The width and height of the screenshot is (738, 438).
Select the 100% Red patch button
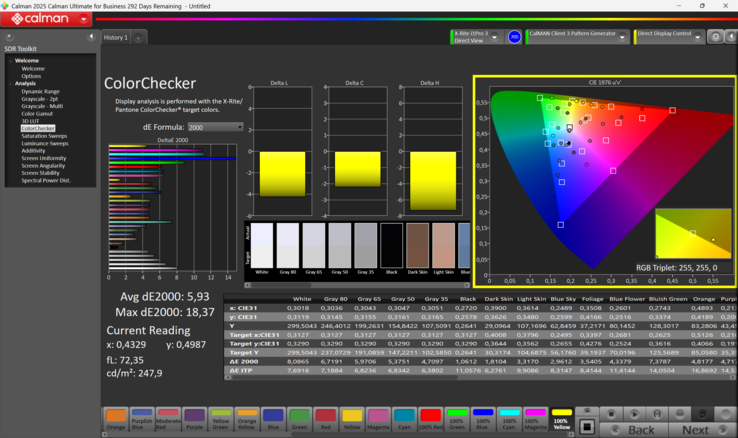(x=430, y=419)
